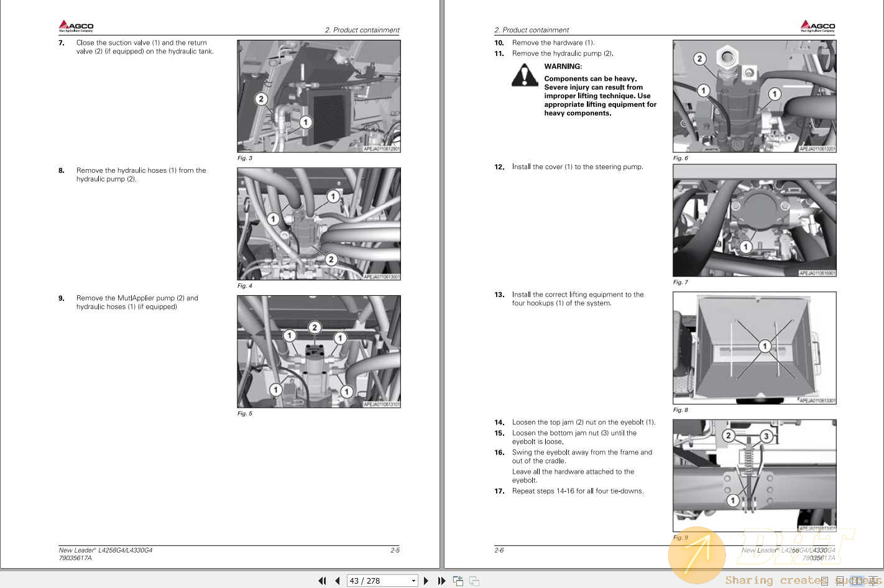This screenshot has width=884, height=588.
Task: Click the greyed next view icon in bottom toolbar
Action: pyautogui.click(x=474, y=581)
